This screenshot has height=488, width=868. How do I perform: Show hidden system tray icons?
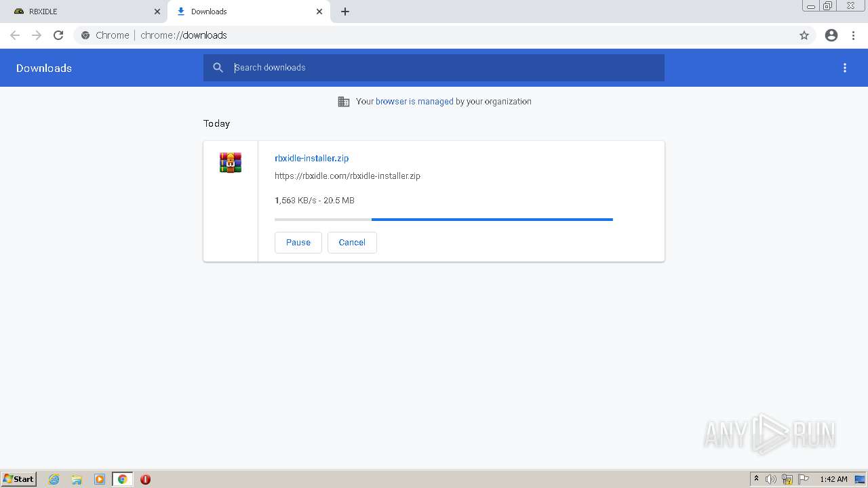click(x=756, y=479)
